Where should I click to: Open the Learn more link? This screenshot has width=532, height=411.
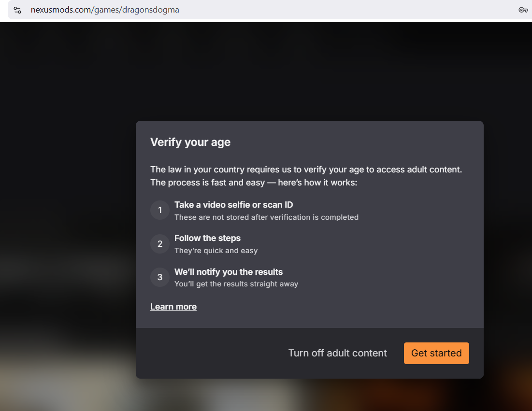coord(173,307)
